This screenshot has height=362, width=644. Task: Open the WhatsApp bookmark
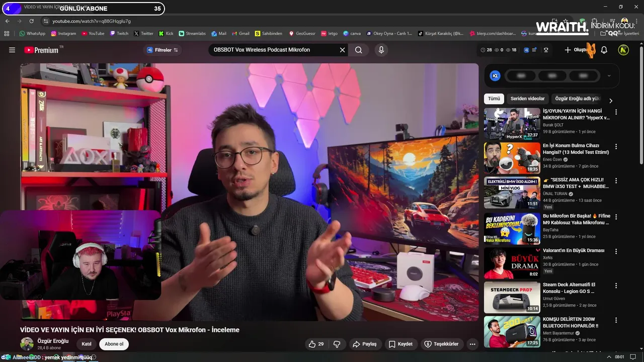click(32, 34)
